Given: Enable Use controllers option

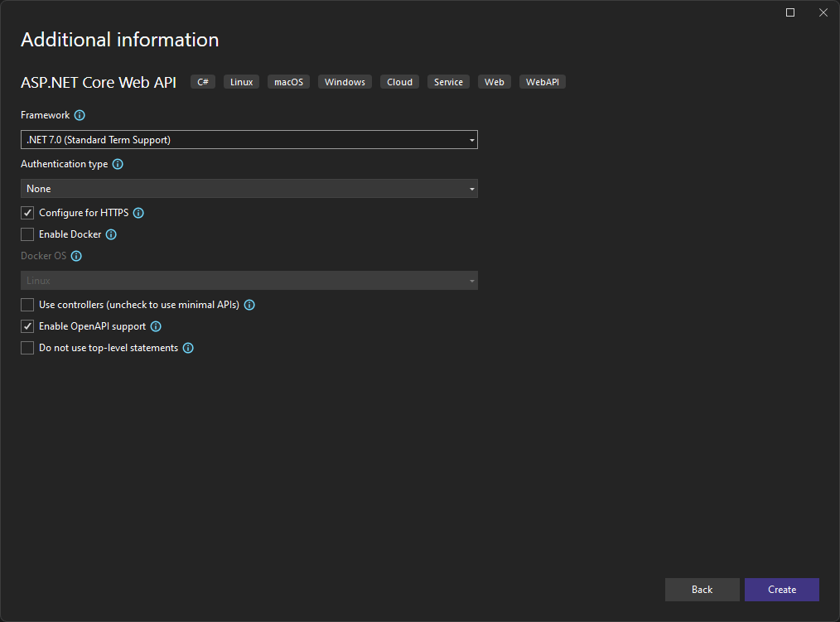Looking at the screenshot, I should click(x=27, y=305).
